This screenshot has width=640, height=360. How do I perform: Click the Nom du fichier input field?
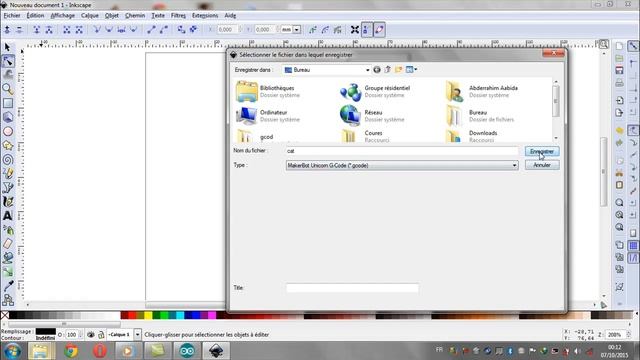point(402,151)
